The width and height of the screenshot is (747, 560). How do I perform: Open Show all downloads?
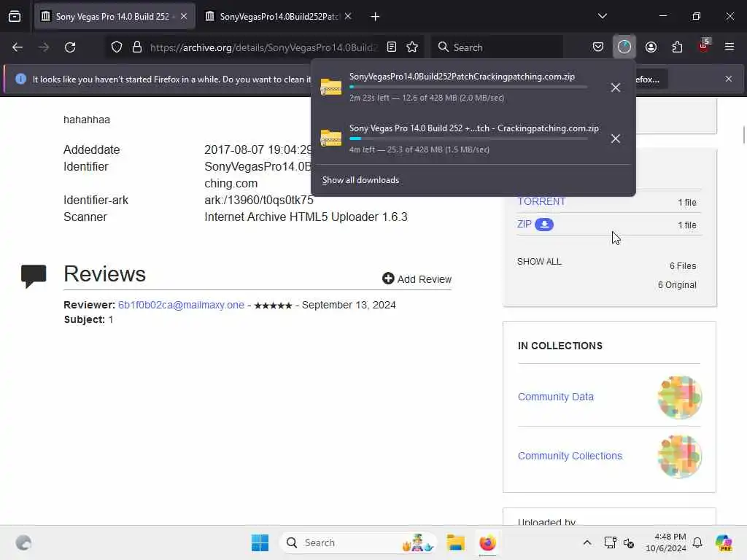tap(360, 180)
